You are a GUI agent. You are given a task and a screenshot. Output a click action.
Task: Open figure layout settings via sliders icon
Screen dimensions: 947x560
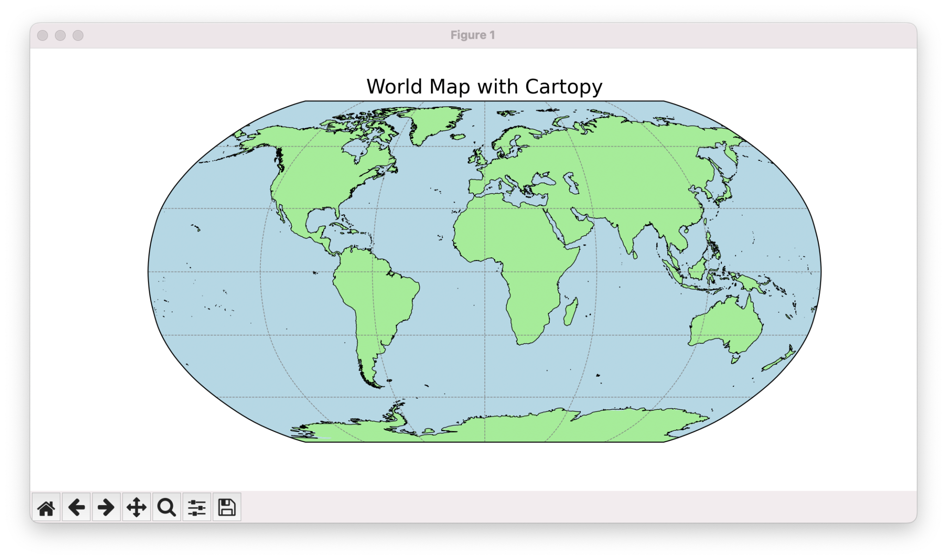(x=197, y=507)
